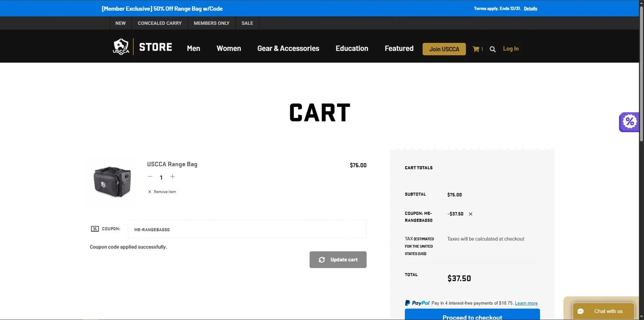
Task: Click the Update cart button
Action: (x=338, y=260)
